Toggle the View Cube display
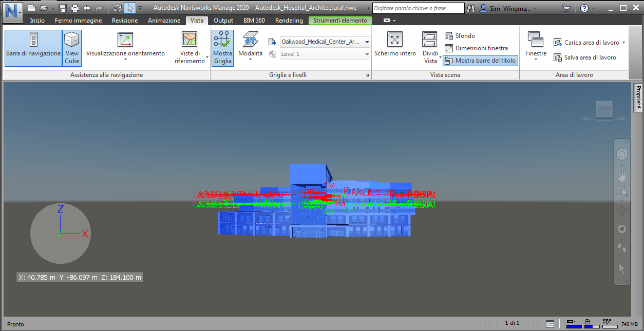The image size is (644, 331). point(72,48)
